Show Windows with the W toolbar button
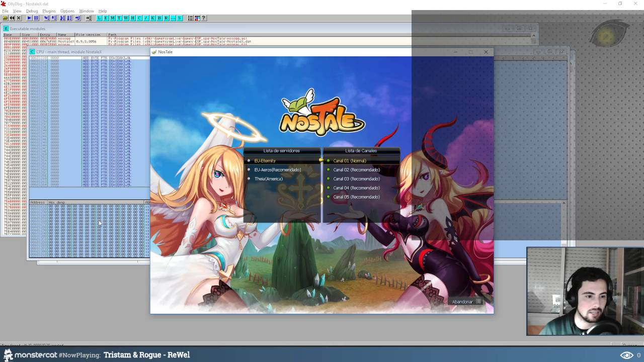The width and height of the screenshot is (644, 362). click(x=126, y=18)
